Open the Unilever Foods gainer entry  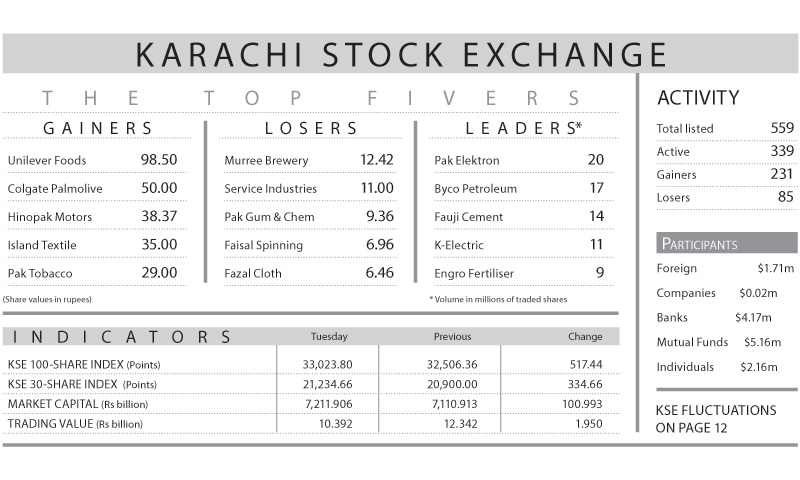[47, 160]
